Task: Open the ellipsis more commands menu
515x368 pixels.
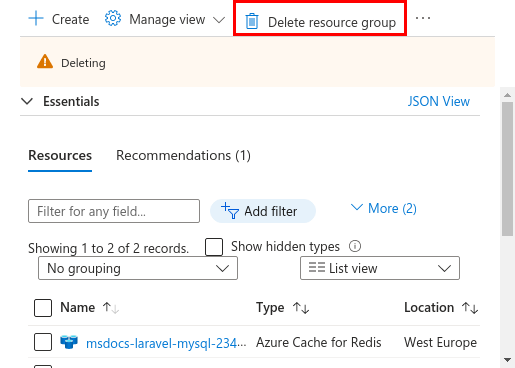Action: tap(423, 18)
